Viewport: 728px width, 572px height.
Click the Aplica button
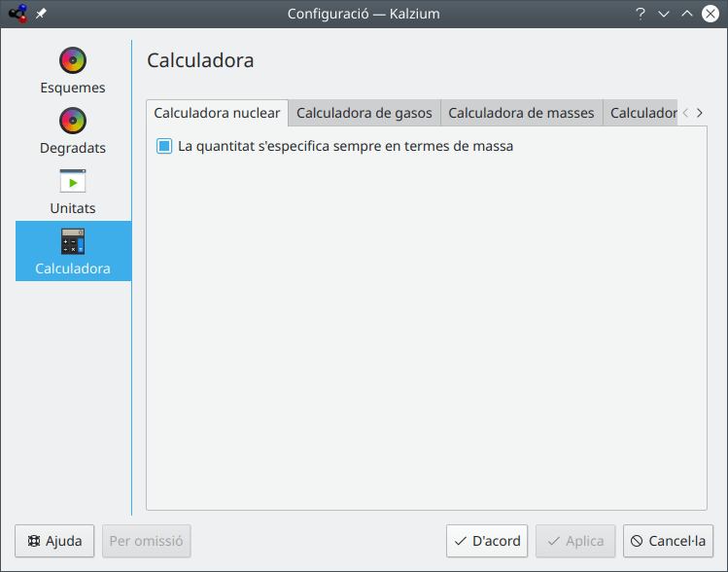575,541
